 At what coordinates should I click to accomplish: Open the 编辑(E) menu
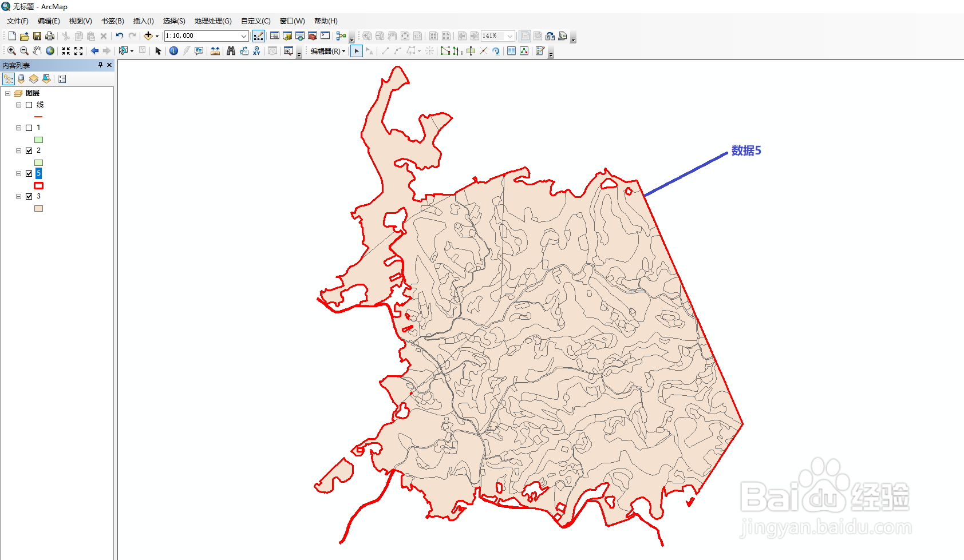49,21
